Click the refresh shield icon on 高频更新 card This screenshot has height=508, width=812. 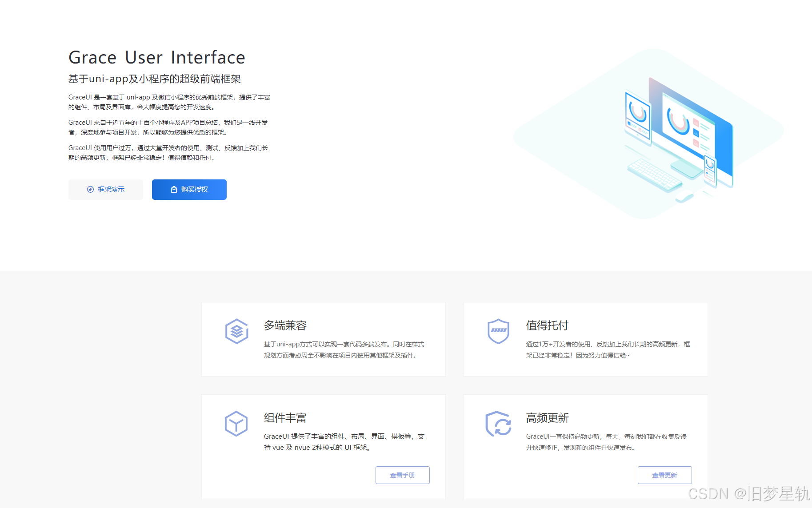point(498,423)
